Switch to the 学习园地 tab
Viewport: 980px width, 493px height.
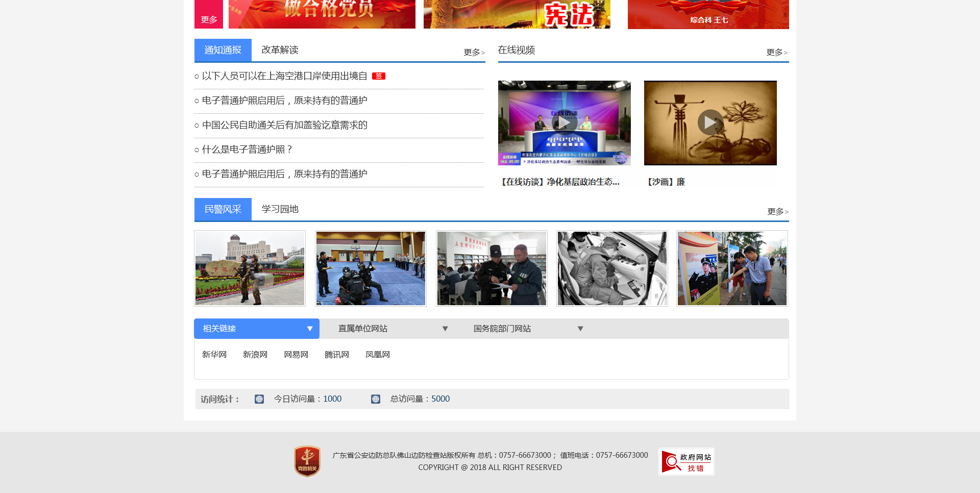point(280,209)
